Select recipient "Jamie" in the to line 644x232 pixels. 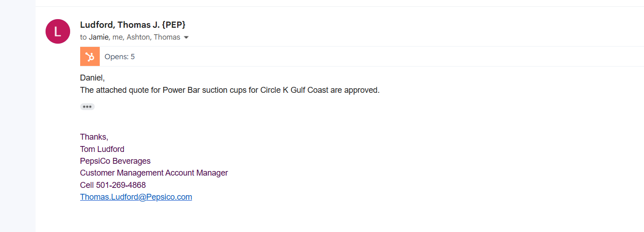tap(98, 37)
